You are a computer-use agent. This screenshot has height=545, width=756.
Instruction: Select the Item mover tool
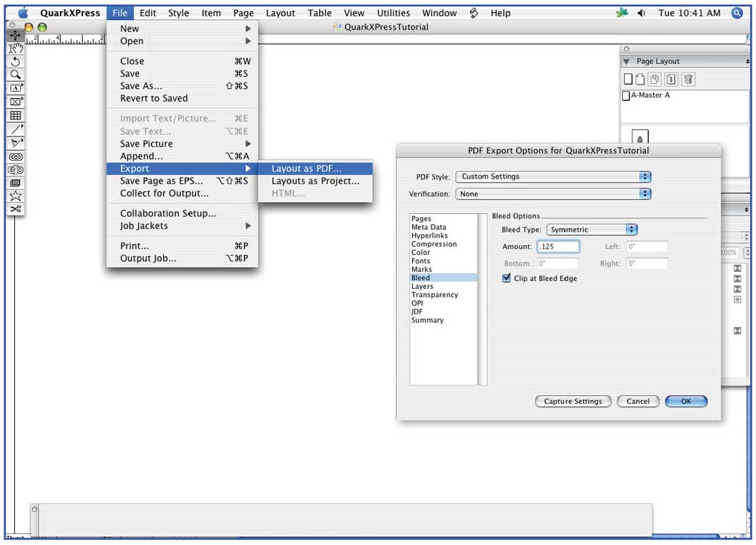[16, 35]
